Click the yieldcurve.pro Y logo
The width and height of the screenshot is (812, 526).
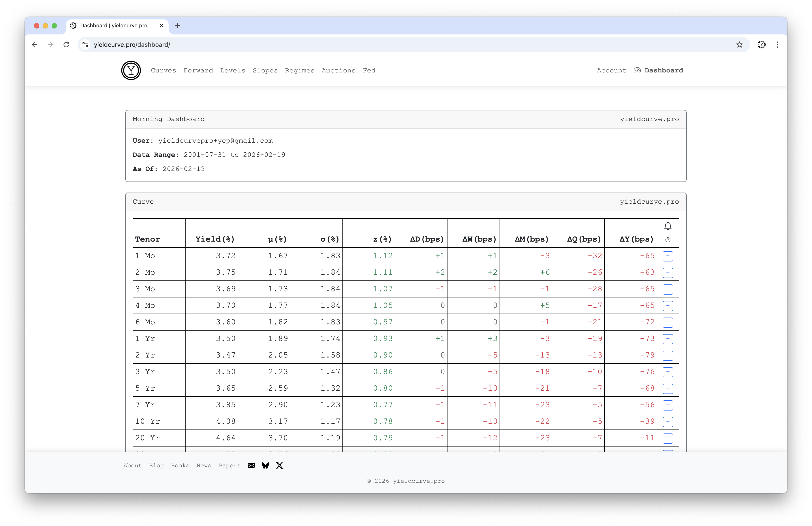(x=131, y=70)
